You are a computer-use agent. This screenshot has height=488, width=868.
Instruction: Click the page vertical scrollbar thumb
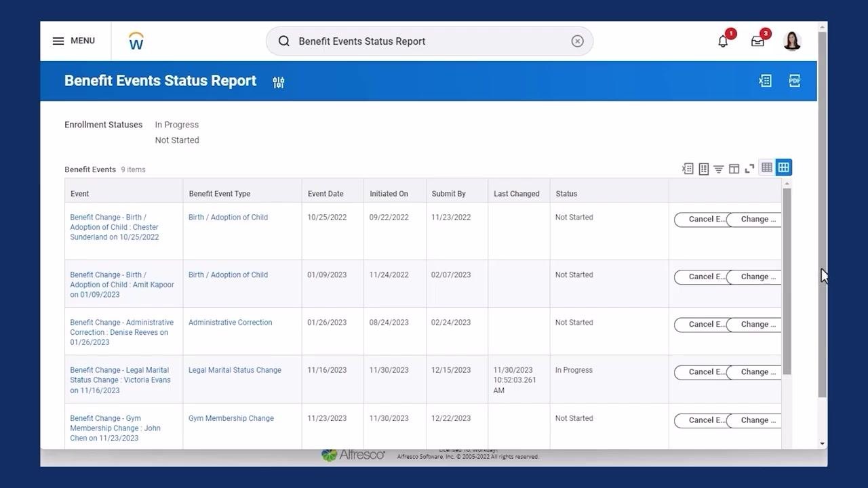pos(822,213)
